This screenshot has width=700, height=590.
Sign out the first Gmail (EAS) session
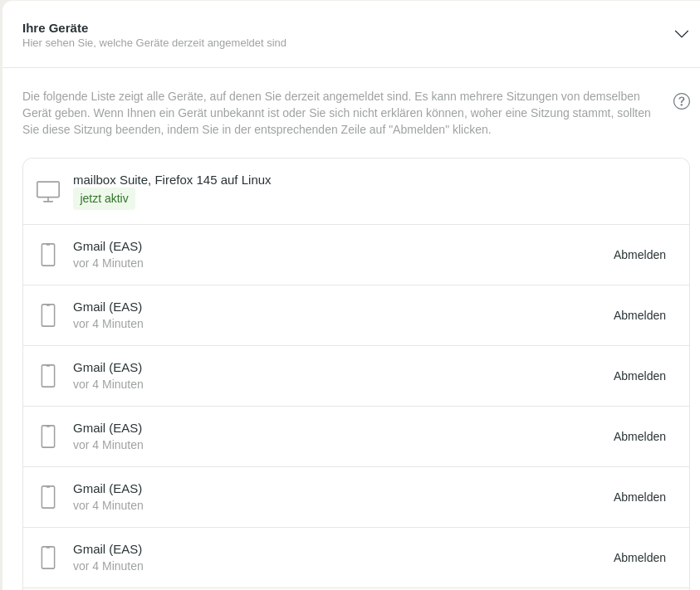coord(639,255)
